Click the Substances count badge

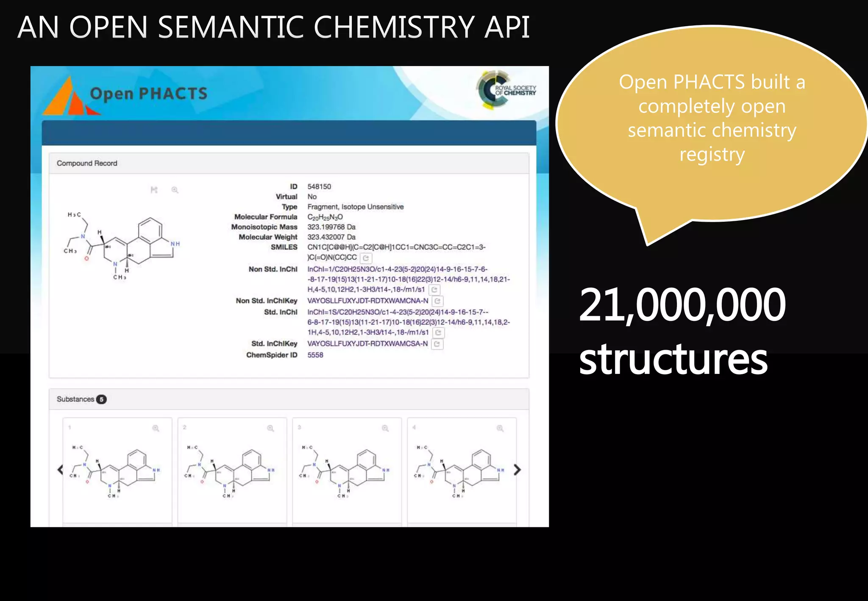(101, 399)
